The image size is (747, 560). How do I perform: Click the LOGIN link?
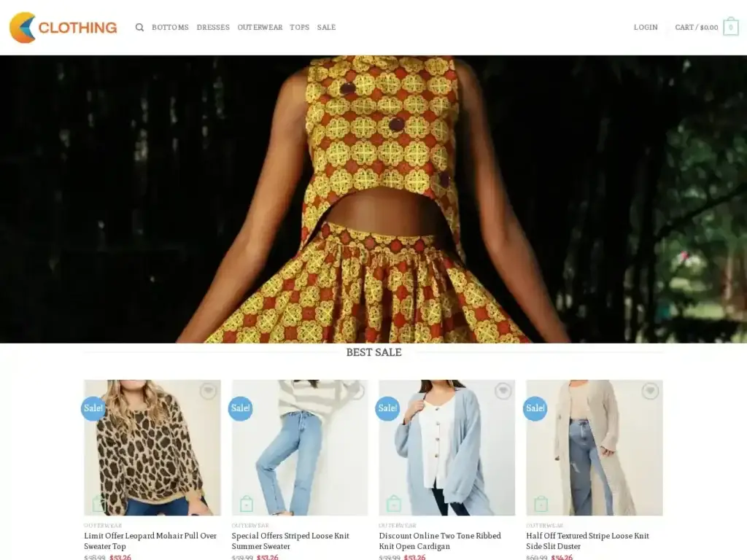tap(645, 27)
